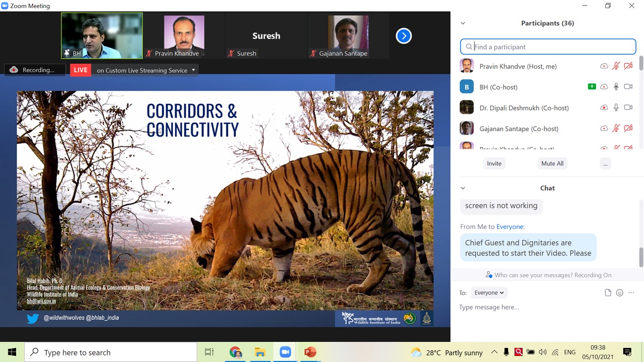Collapse the Participants panel chevron
644x362 pixels.
[463, 23]
